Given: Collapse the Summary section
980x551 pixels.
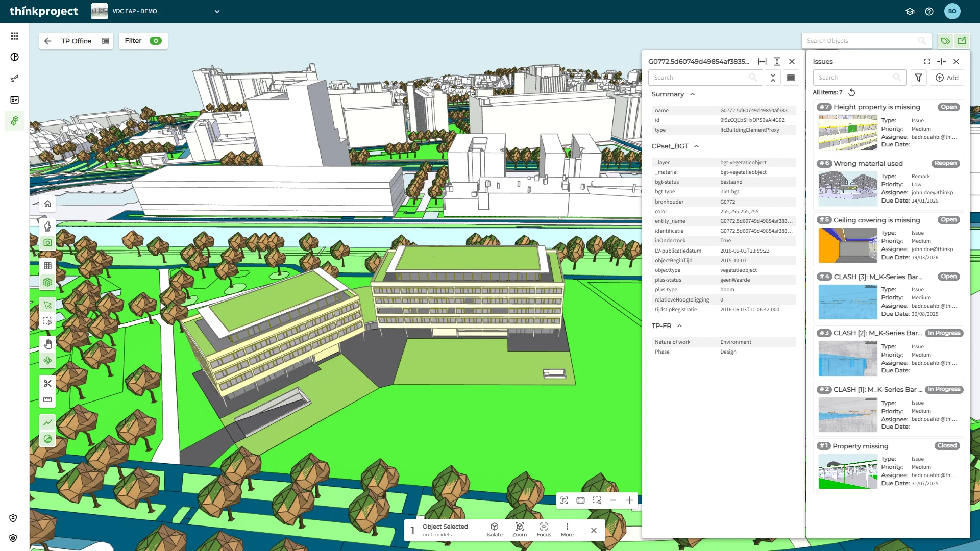Looking at the screenshot, I should (x=693, y=94).
